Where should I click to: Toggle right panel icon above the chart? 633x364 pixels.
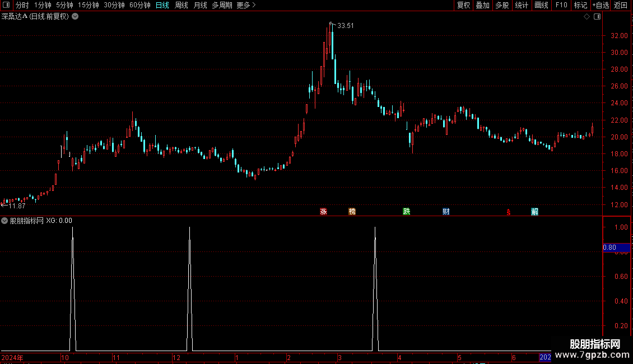pyautogui.click(x=597, y=17)
